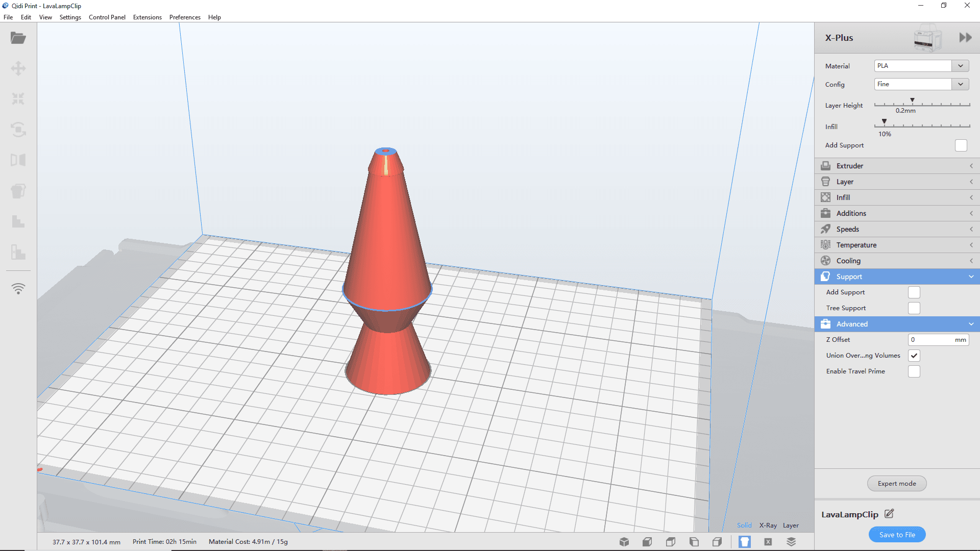
Task: Switch to left view cube icon
Action: click(694, 542)
